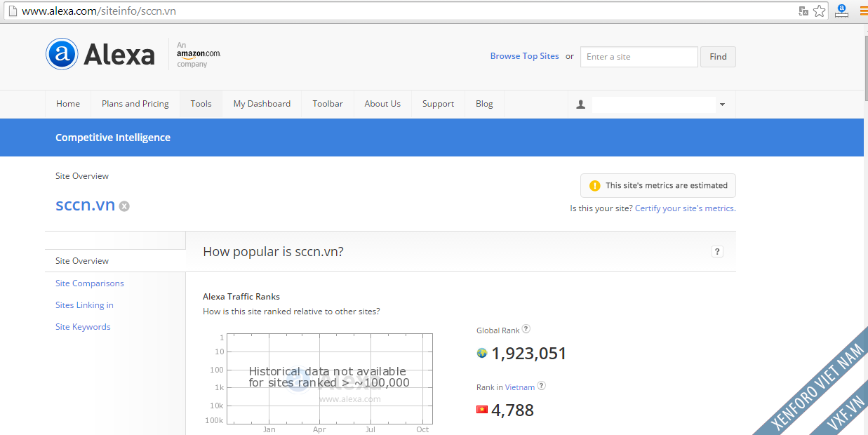Click the Certify your site's metrics link
The image size is (868, 435).
click(686, 208)
